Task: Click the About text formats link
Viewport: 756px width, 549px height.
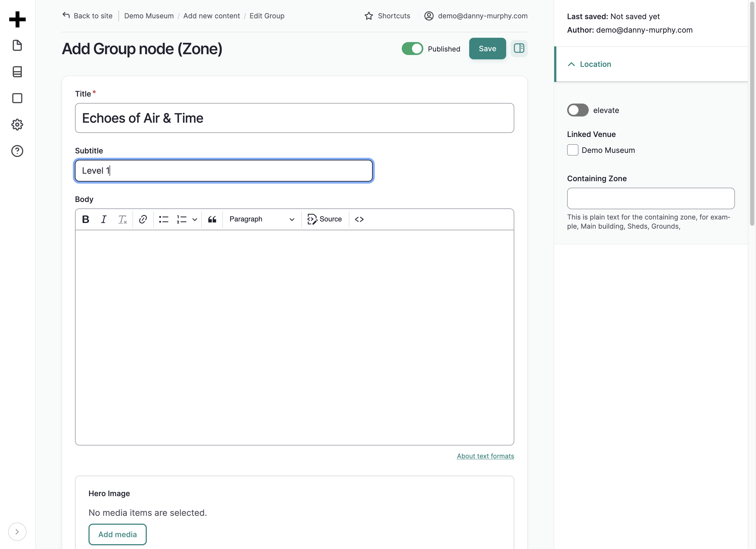Action: pos(485,456)
